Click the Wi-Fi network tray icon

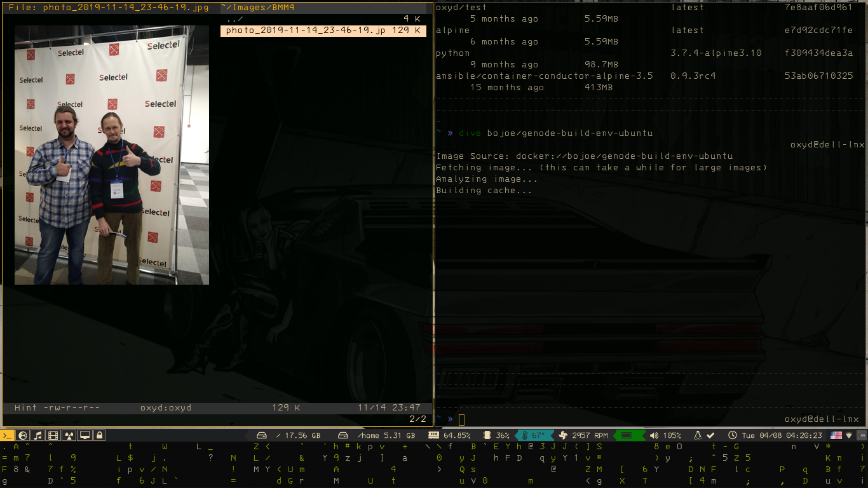tap(848, 435)
